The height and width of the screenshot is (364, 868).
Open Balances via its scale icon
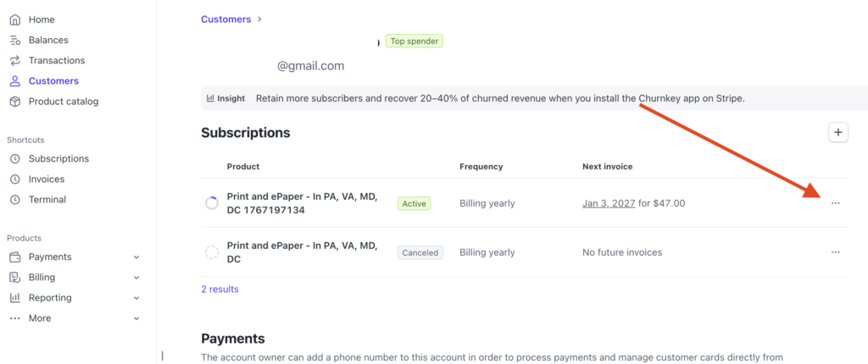click(x=14, y=40)
